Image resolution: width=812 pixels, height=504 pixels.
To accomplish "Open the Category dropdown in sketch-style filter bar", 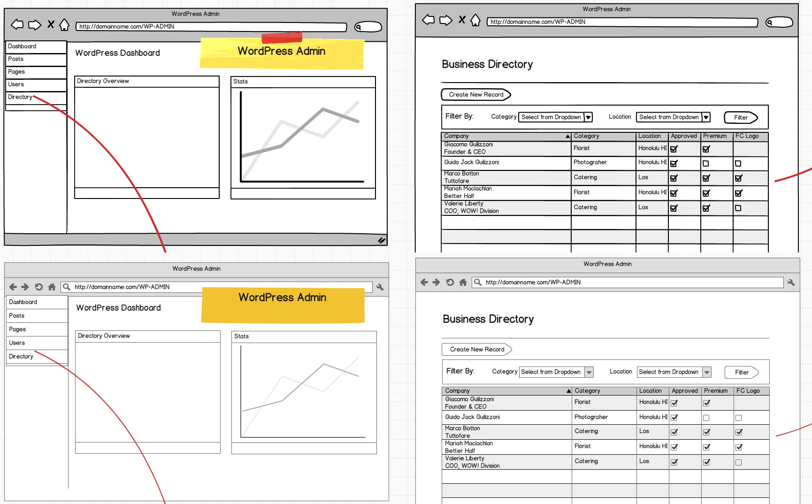I will click(x=588, y=117).
